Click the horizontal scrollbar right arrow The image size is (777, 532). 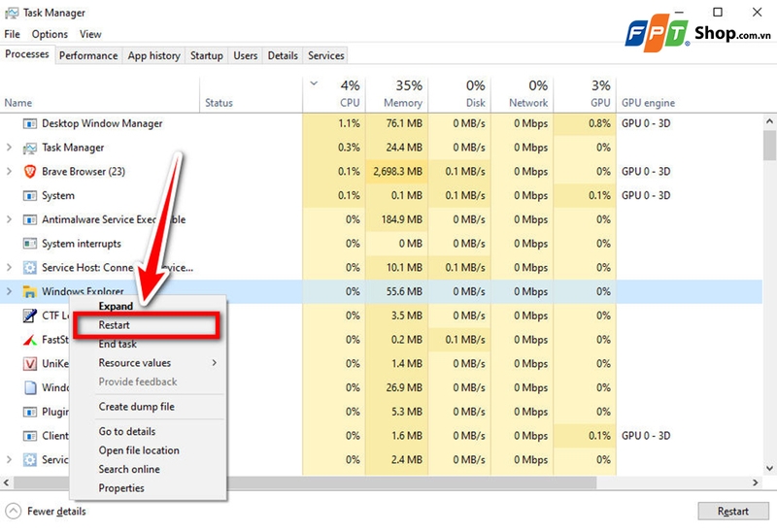tap(756, 482)
